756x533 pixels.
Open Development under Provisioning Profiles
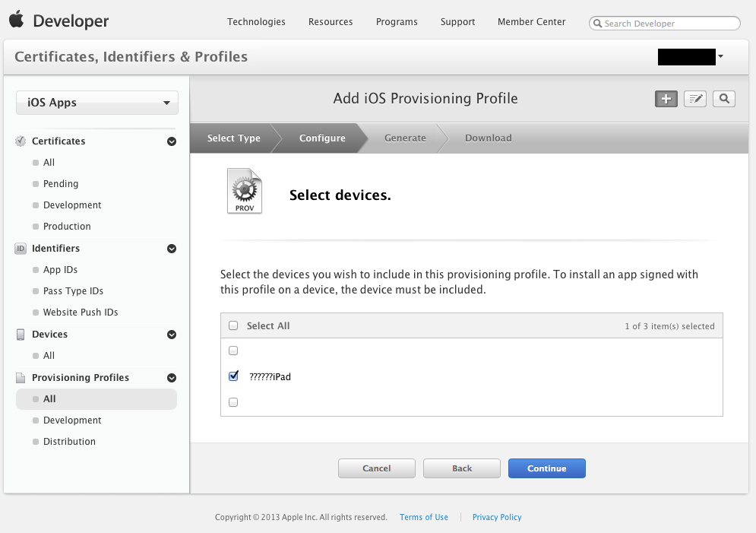(x=72, y=420)
